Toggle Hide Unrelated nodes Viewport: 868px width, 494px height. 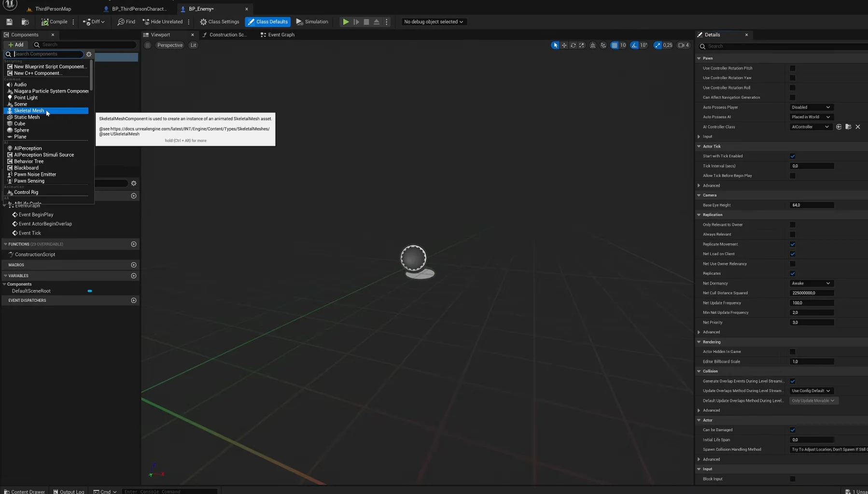coord(163,22)
